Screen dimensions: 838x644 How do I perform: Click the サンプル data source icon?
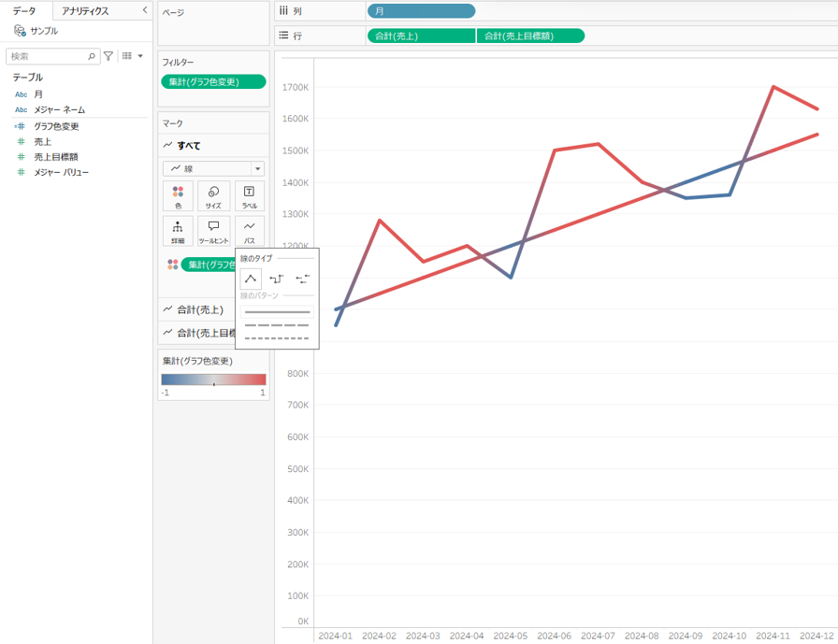coord(20,31)
